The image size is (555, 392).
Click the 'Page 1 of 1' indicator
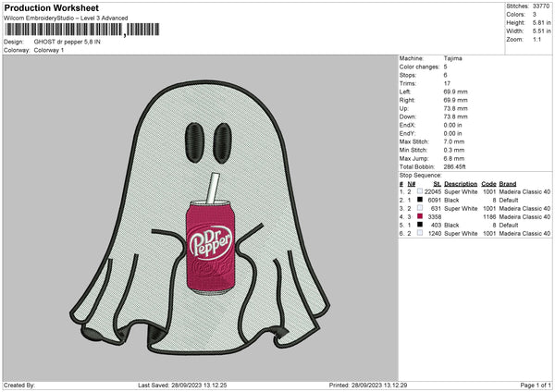536,386
